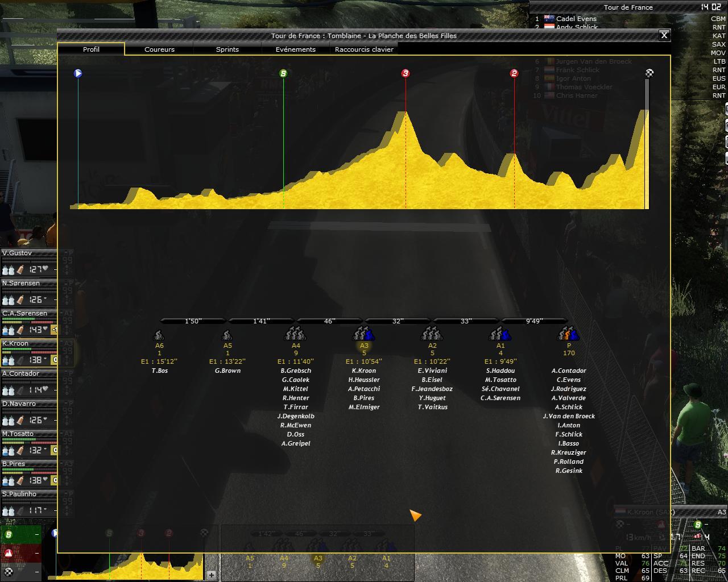Select the A6 group rider icon
This screenshot has width=728, height=582.
(159, 335)
